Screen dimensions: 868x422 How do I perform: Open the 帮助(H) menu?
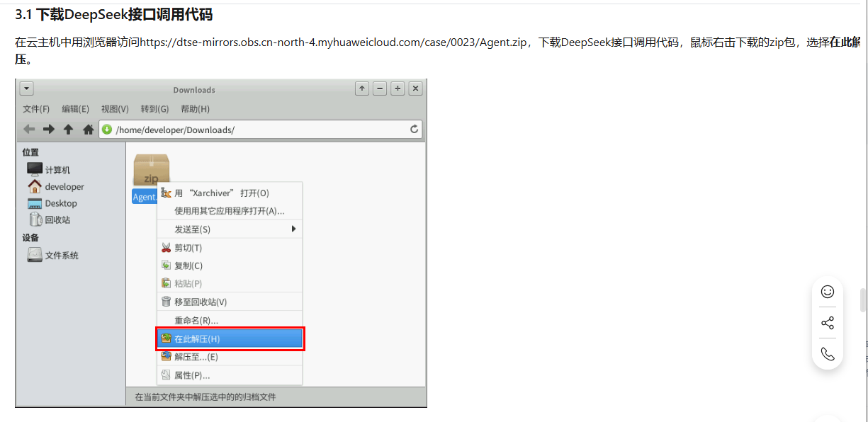[195, 109]
